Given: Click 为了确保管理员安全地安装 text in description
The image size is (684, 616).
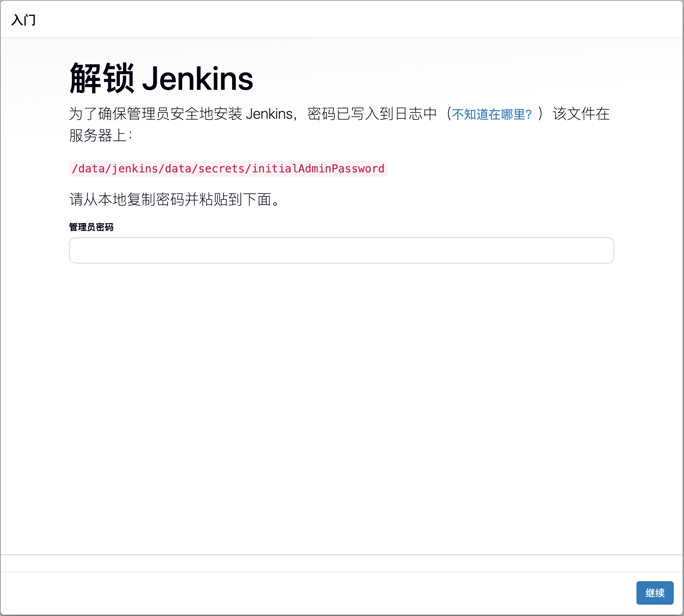Looking at the screenshot, I should click(155, 114).
